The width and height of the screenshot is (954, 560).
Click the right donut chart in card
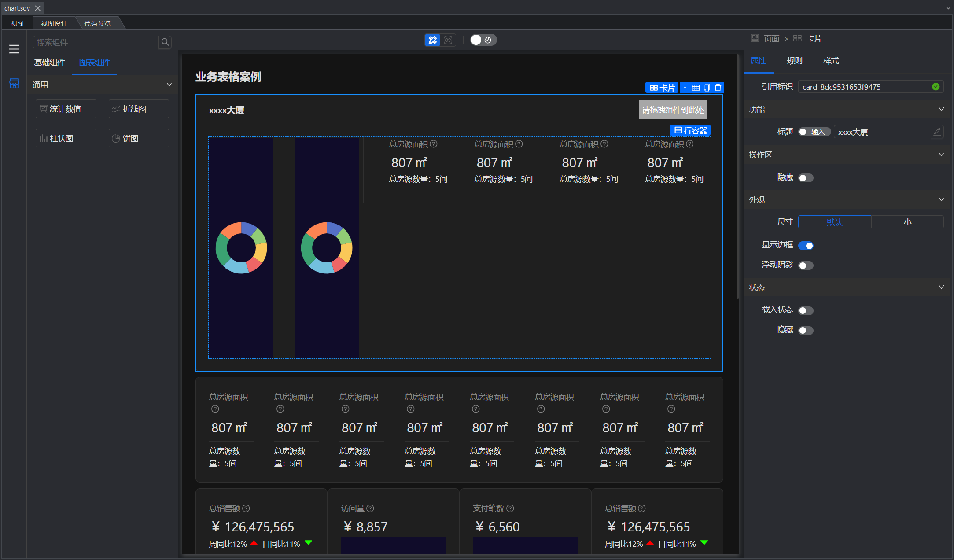click(327, 248)
